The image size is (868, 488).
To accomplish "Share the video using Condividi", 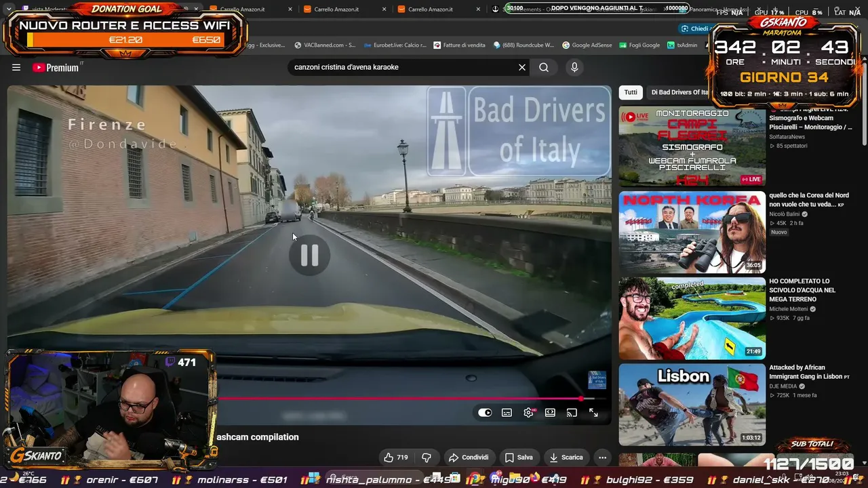I will (x=469, y=457).
